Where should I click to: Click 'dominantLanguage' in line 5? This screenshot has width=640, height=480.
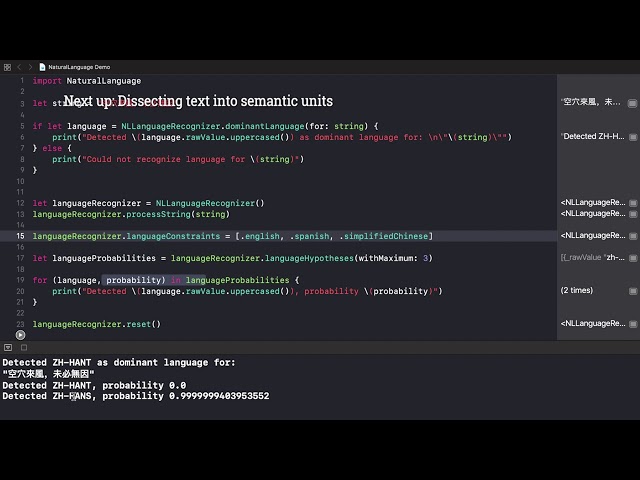265,126
